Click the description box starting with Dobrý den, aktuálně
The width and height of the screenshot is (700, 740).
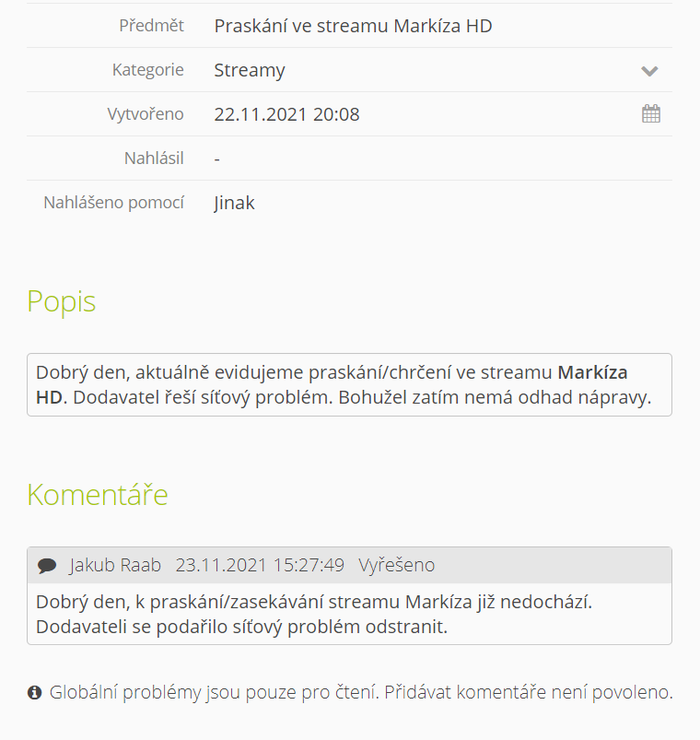point(349,384)
